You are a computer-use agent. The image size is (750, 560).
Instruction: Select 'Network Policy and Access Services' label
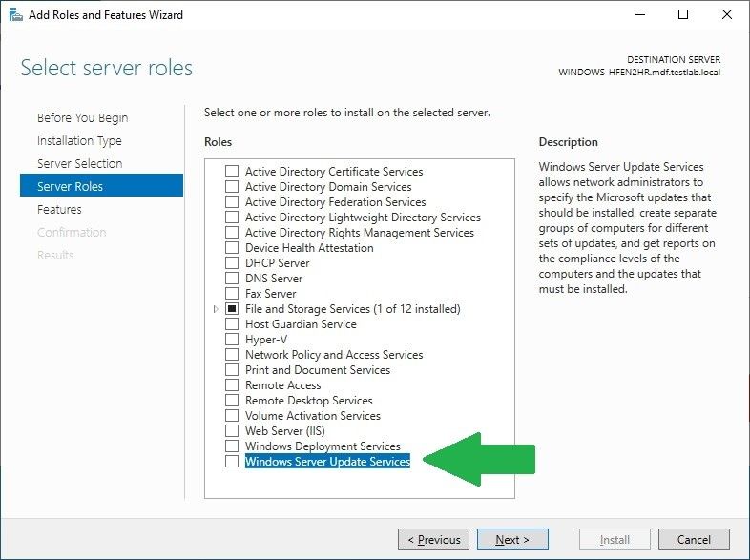(x=334, y=354)
